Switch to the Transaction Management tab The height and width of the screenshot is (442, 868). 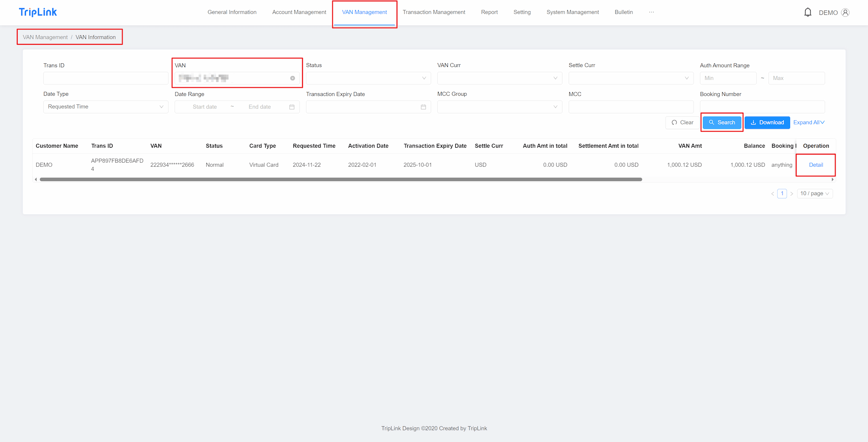[x=434, y=12]
